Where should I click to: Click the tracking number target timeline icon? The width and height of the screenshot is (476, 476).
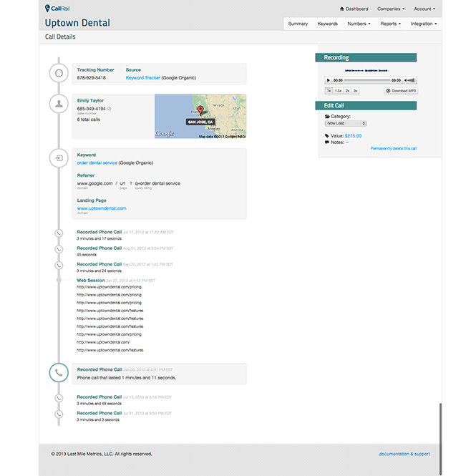tap(59, 73)
